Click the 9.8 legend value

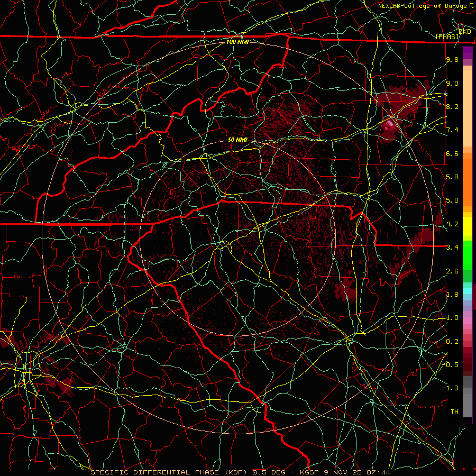[452, 59]
